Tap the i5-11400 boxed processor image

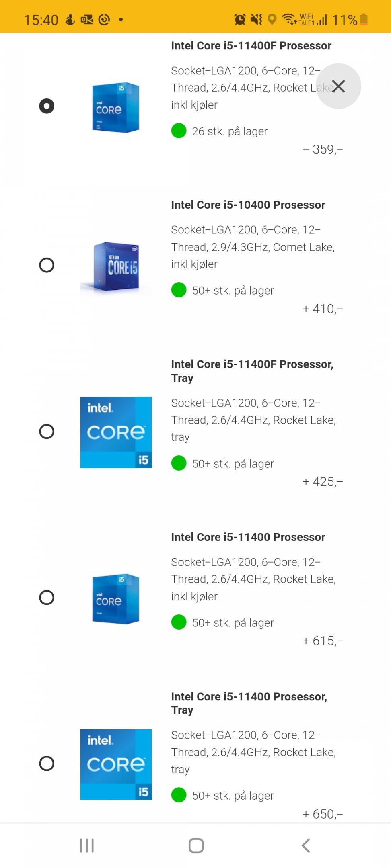click(116, 599)
